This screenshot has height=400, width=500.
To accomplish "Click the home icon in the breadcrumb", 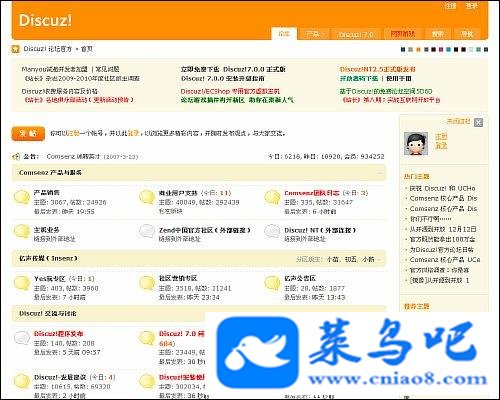I will [x=16, y=49].
